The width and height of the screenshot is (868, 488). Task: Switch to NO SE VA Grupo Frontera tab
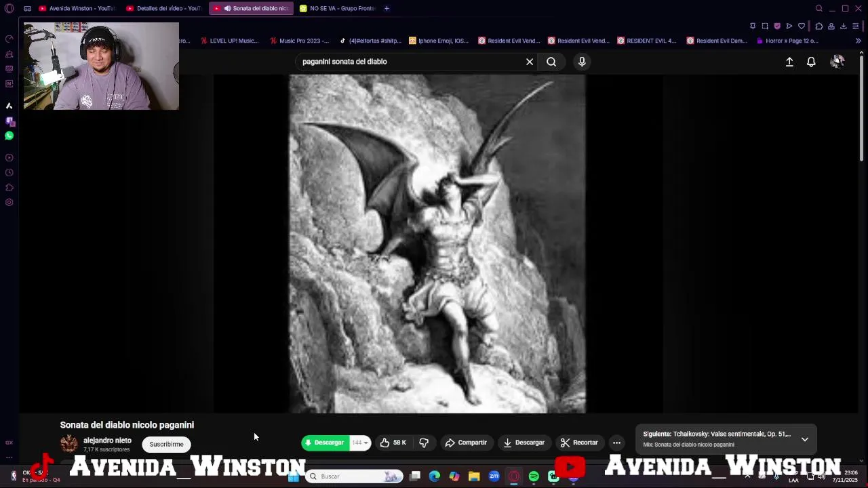pyautogui.click(x=337, y=9)
